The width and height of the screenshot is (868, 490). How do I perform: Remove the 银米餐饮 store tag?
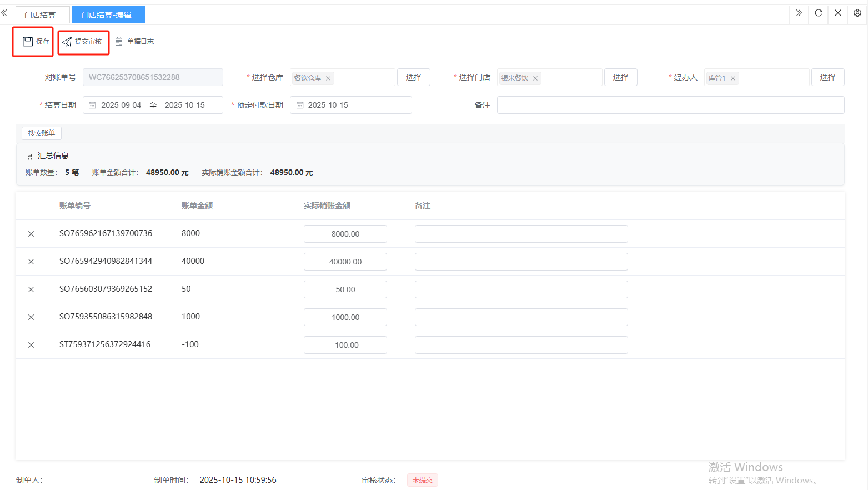[535, 78]
